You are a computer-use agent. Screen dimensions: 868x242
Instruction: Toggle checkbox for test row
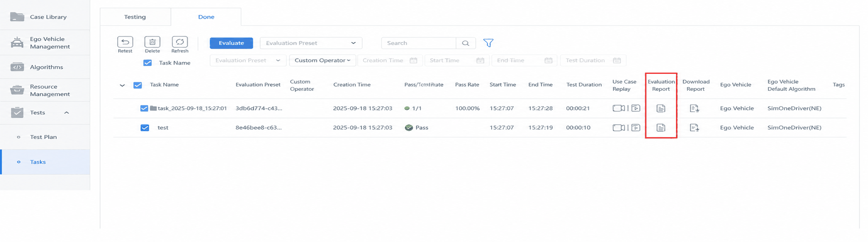pyautogui.click(x=145, y=127)
